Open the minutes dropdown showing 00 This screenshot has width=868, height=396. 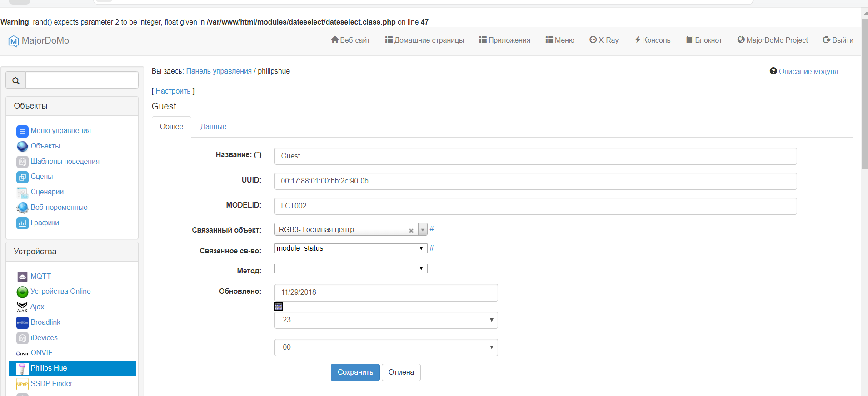pyautogui.click(x=386, y=347)
